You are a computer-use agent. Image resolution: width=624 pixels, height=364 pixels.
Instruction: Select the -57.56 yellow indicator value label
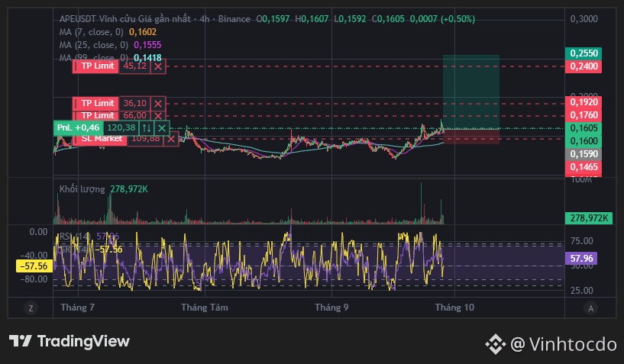click(x=34, y=266)
